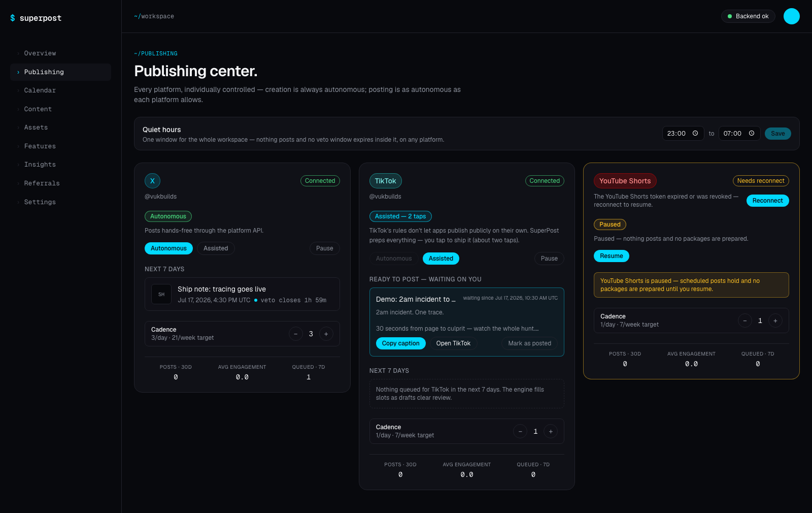Decrease TikTok cadence with minus button

[520, 431]
